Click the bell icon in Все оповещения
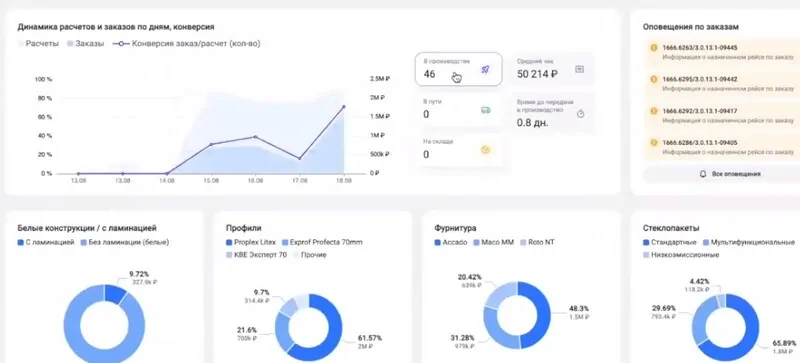Image resolution: width=800 pixels, height=363 pixels. (x=703, y=174)
